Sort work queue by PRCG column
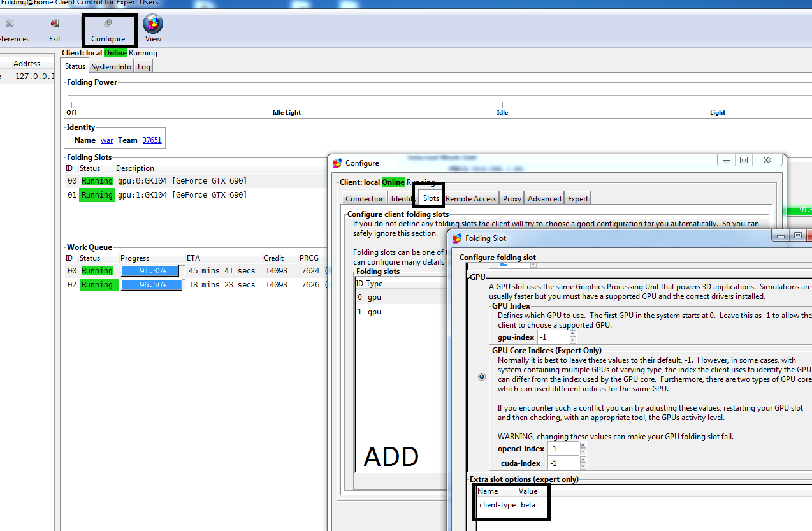 (x=310, y=258)
